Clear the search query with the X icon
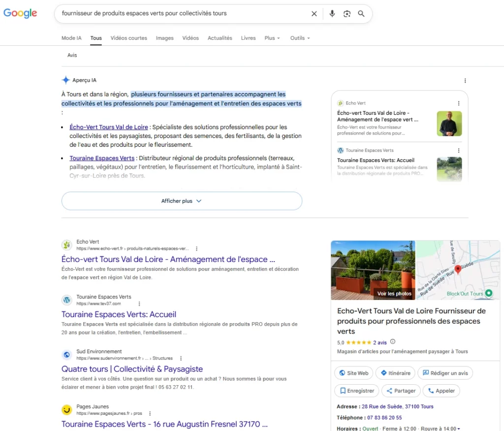504x431 pixels. pyautogui.click(x=314, y=13)
